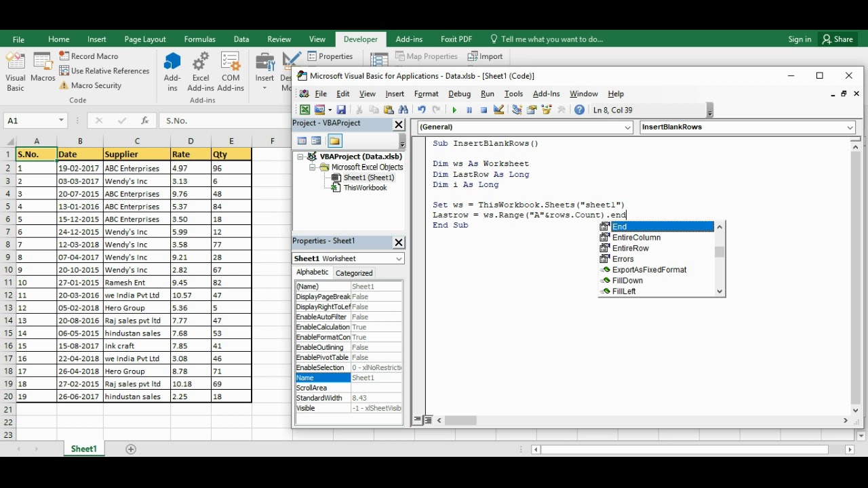The width and height of the screenshot is (868, 488).
Task: Expand the Insert controls dropdown in Excel ribbon
Action: point(264,87)
